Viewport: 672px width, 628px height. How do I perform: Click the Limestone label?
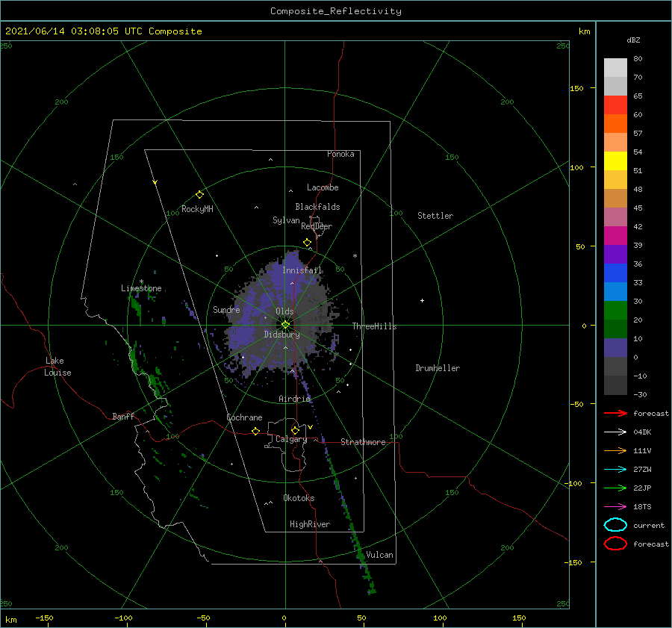click(141, 288)
